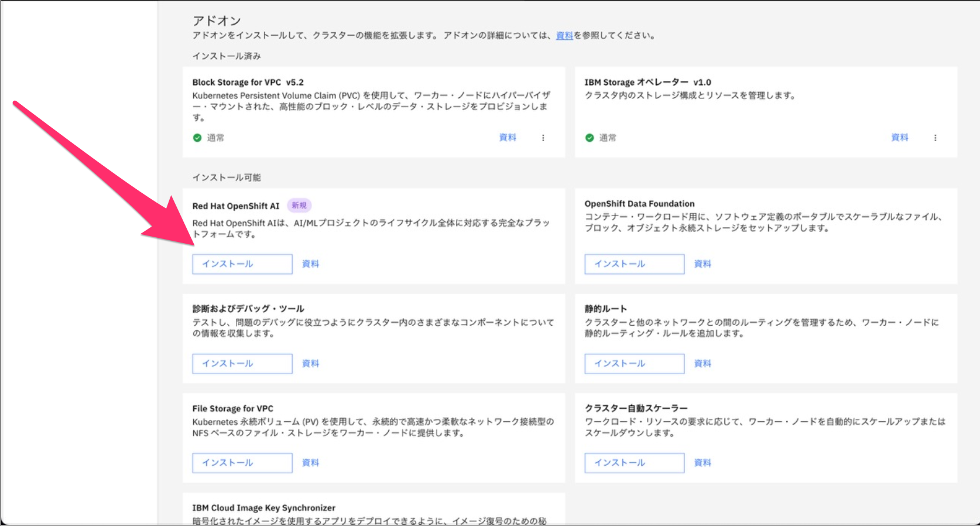Click 通常 status text on Block Storage card
This screenshot has width=980, height=526.
click(x=215, y=138)
